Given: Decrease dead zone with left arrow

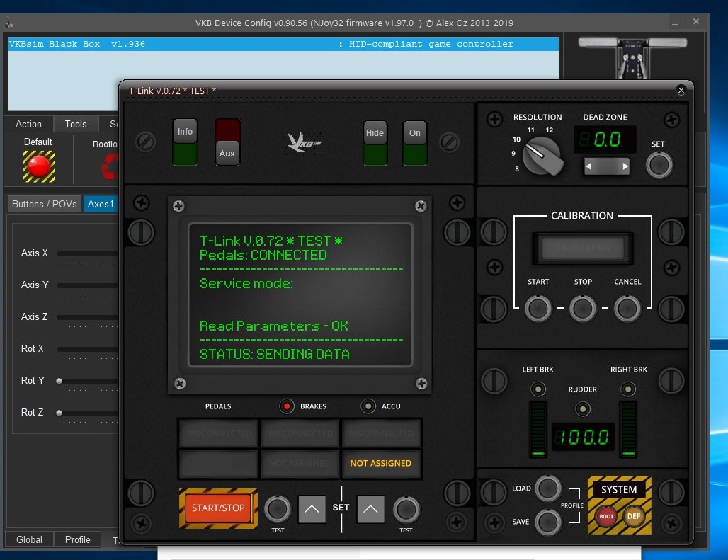Looking at the screenshot, I should [588, 166].
